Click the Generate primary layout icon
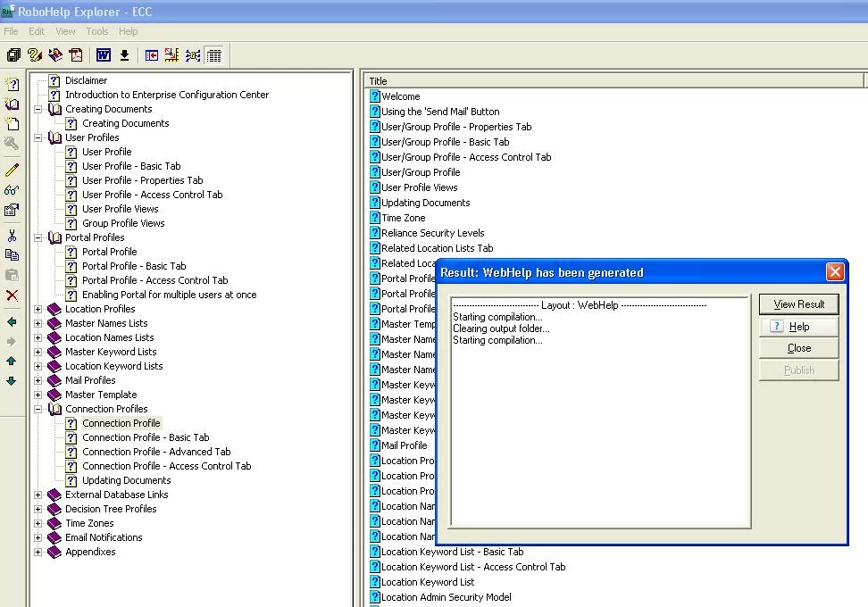Viewport: 868px width, 607px height. [x=54, y=55]
